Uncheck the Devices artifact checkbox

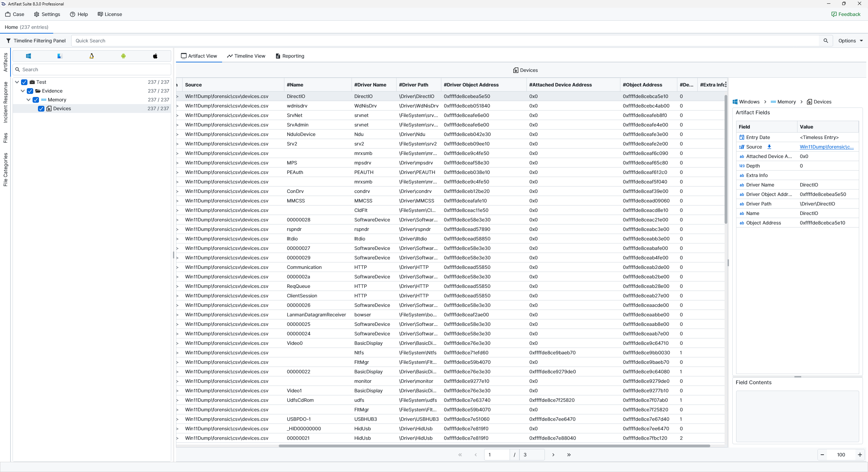coord(41,109)
